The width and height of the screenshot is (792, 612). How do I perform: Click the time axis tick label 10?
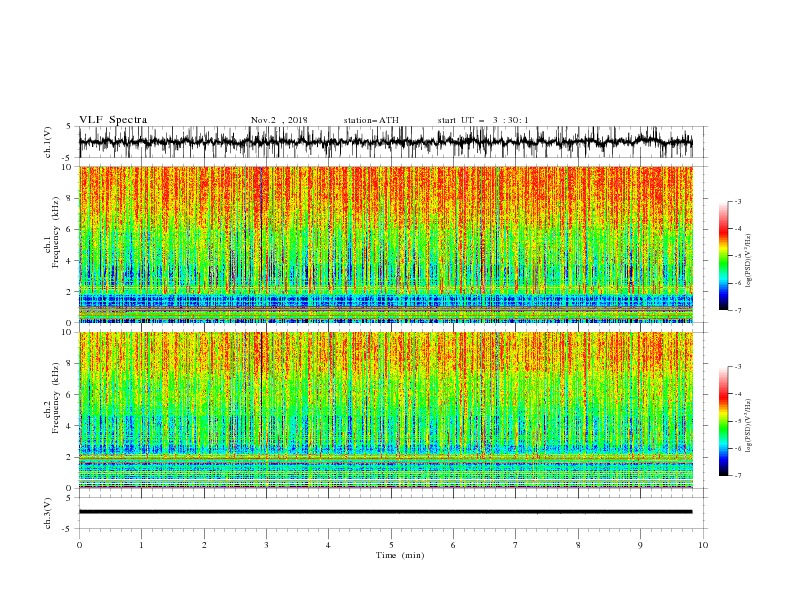coord(703,545)
